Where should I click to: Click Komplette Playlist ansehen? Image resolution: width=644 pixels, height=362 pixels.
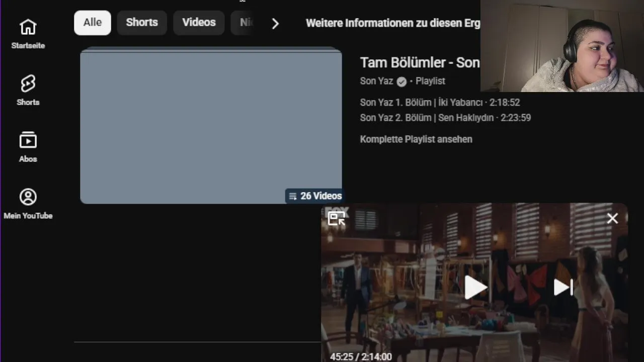(416, 139)
